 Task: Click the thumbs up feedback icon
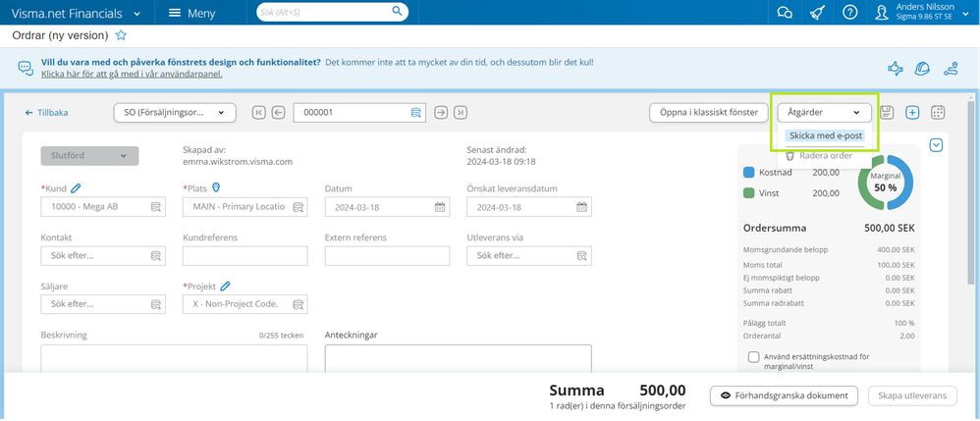tap(895, 68)
